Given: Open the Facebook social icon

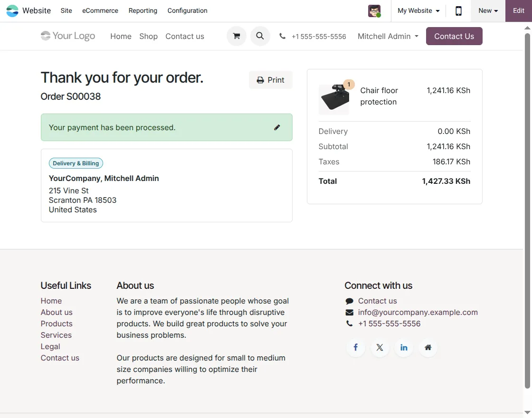Looking at the screenshot, I should (x=355, y=347).
